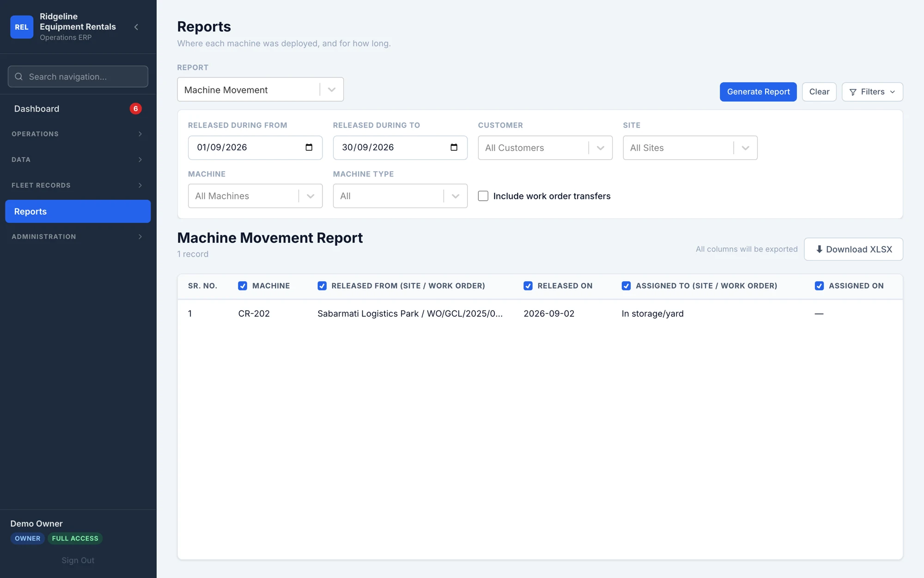Go to the Dashboard page

click(78, 109)
